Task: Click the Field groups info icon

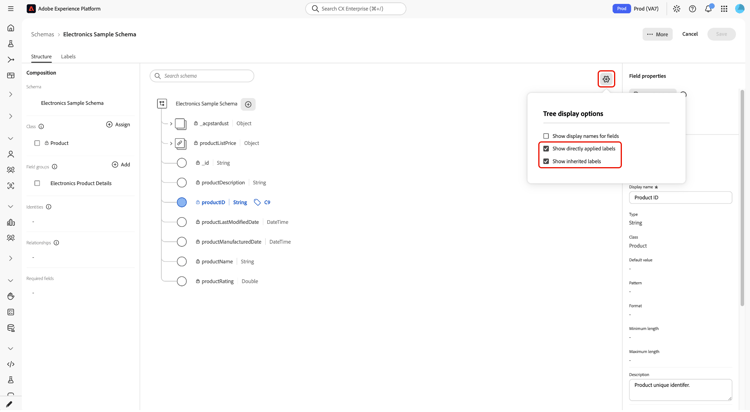Action: pos(55,167)
